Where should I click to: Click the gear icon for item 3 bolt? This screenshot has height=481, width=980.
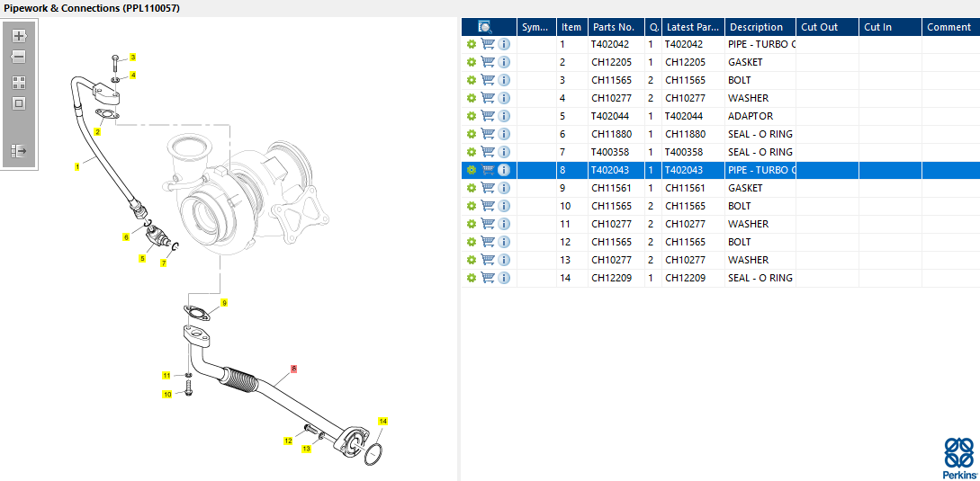tap(472, 80)
